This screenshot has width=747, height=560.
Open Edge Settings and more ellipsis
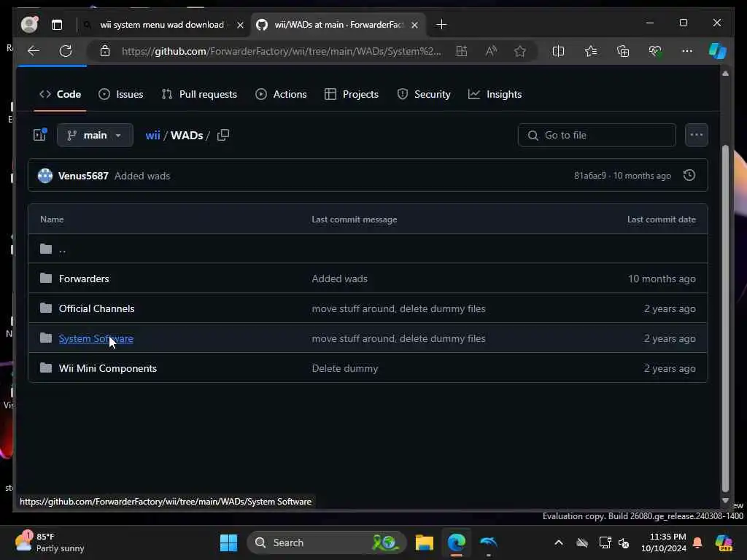coord(687,51)
